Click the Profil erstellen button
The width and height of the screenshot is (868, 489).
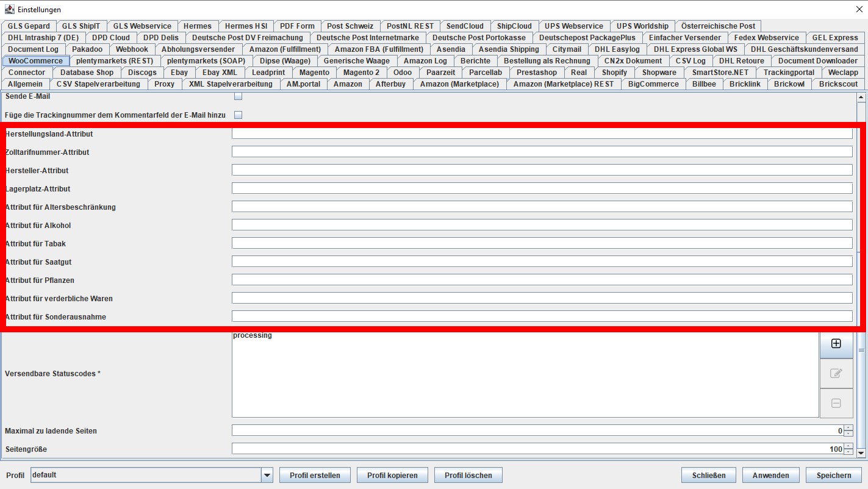pos(315,476)
